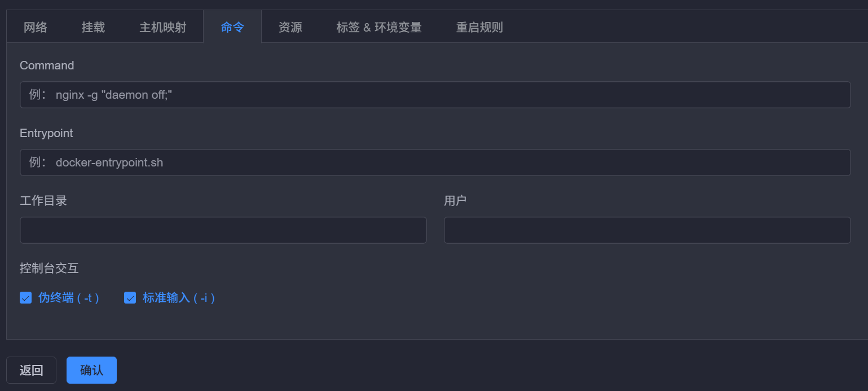Select the 主机映射 tab
Screen dimensions: 868x391
[163, 27]
